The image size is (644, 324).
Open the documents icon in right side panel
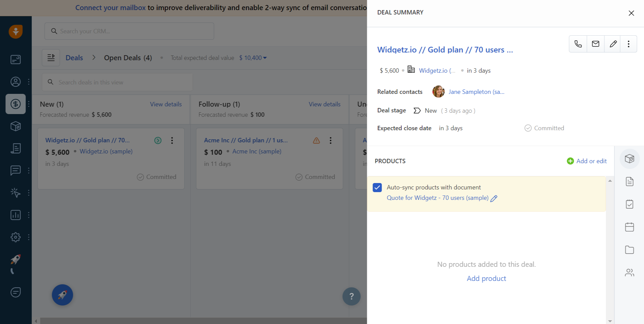click(x=629, y=182)
